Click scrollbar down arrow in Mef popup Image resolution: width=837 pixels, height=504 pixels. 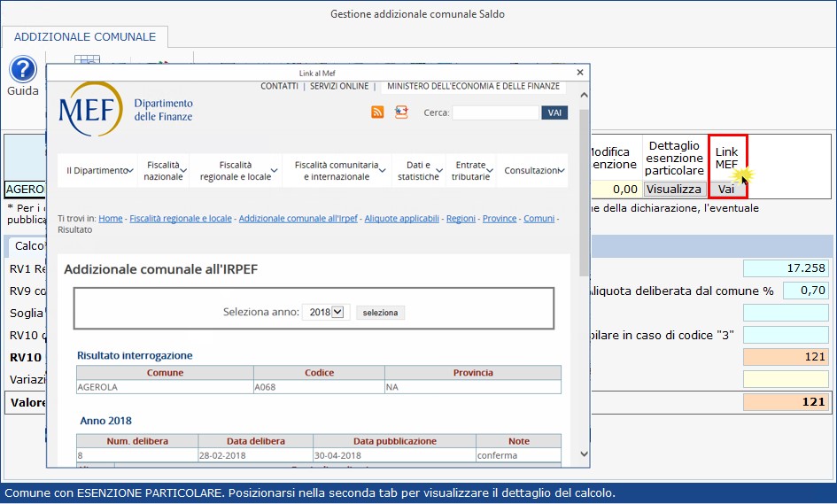point(584,454)
